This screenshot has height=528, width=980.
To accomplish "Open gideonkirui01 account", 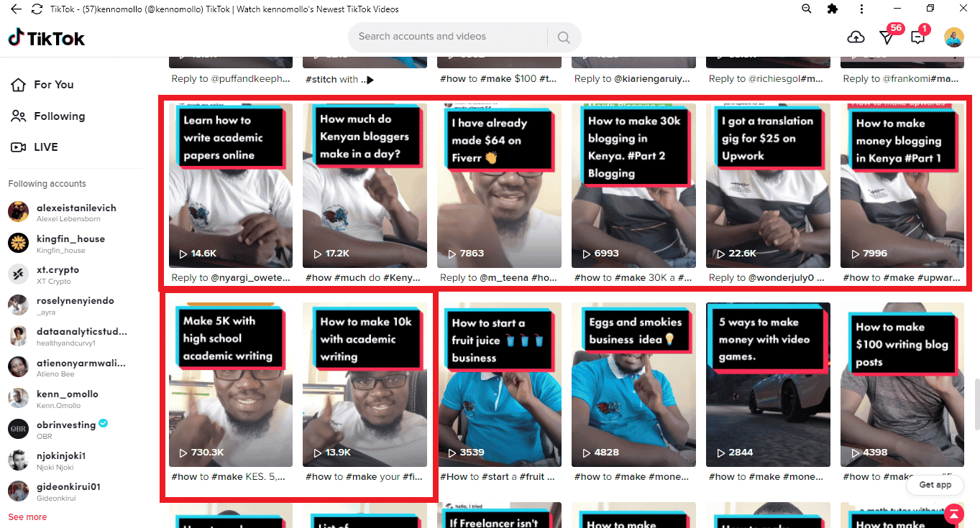I will click(x=55, y=491).
